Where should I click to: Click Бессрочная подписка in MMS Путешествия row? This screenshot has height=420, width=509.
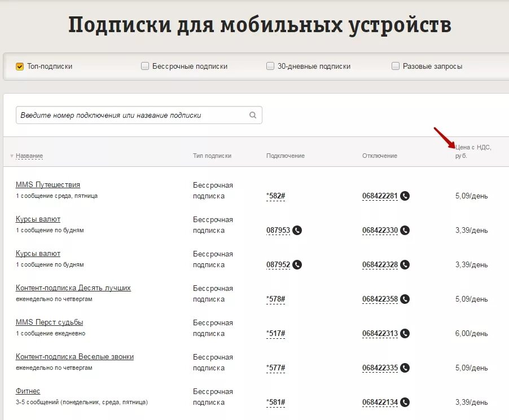click(x=213, y=191)
